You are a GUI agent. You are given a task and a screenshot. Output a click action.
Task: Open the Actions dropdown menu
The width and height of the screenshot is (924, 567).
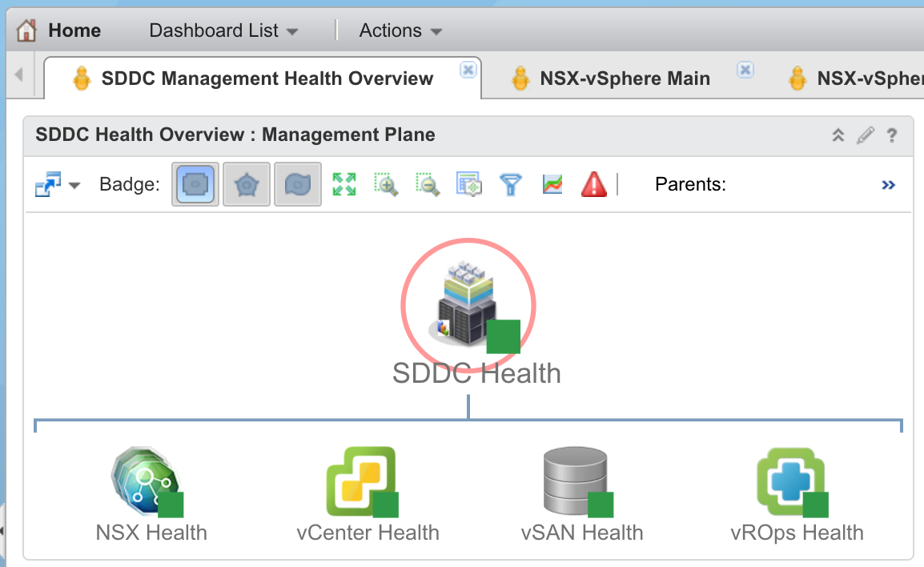point(400,31)
